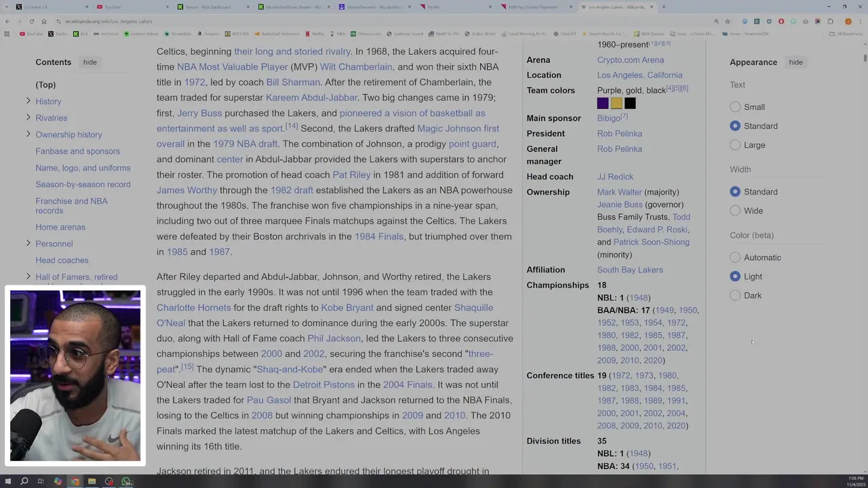The height and width of the screenshot is (488, 868).
Task: Click the webcam overlay thumbnail
Action: pyautogui.click(x=75, y=375)
